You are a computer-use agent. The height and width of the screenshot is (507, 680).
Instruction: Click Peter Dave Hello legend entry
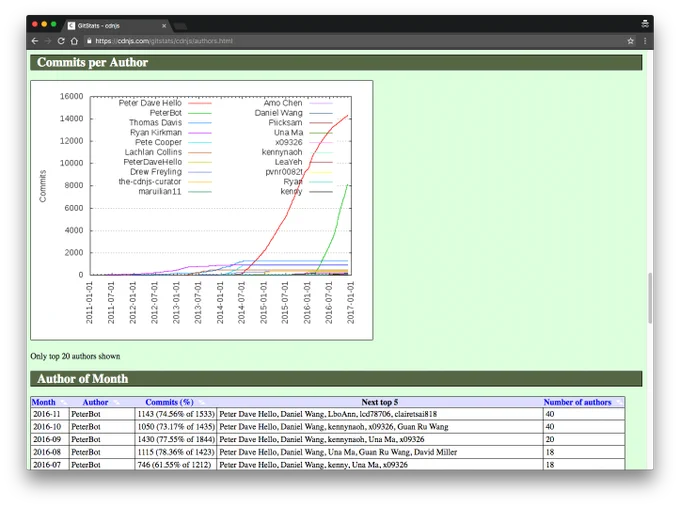(165, 103)
